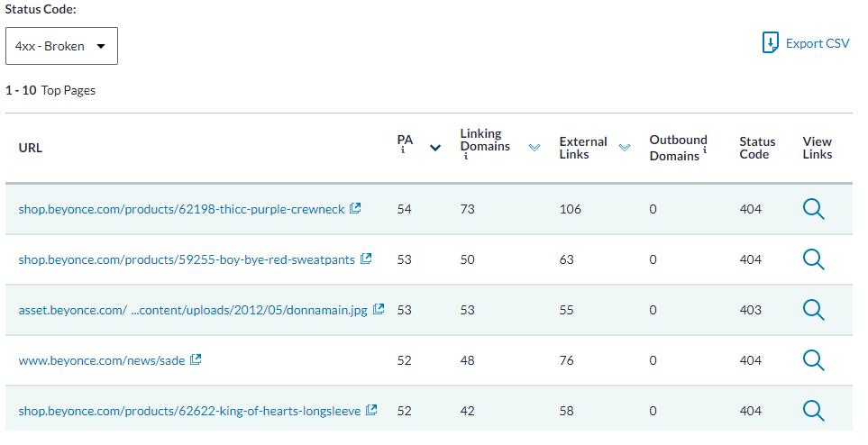
Task: View links for king-of-hearts-longsleeve row
Action: (x=813, y=411)
